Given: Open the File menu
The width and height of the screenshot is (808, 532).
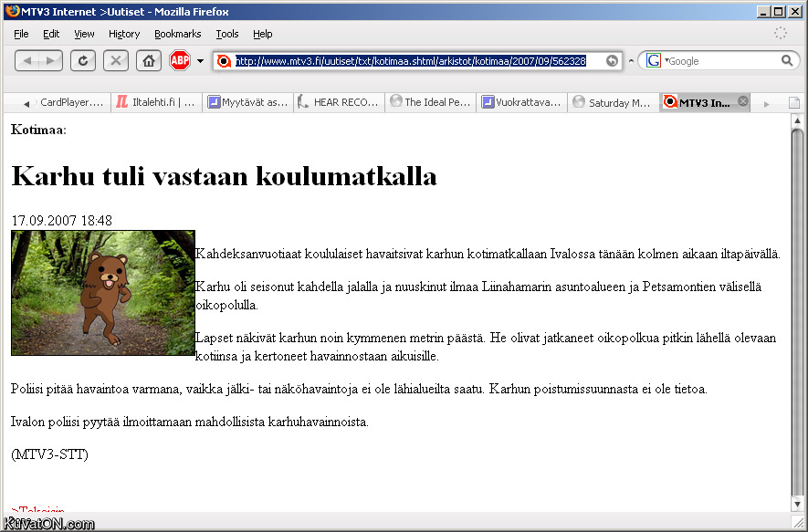Looking at the screenshot, I should click(x=21, y=34).
